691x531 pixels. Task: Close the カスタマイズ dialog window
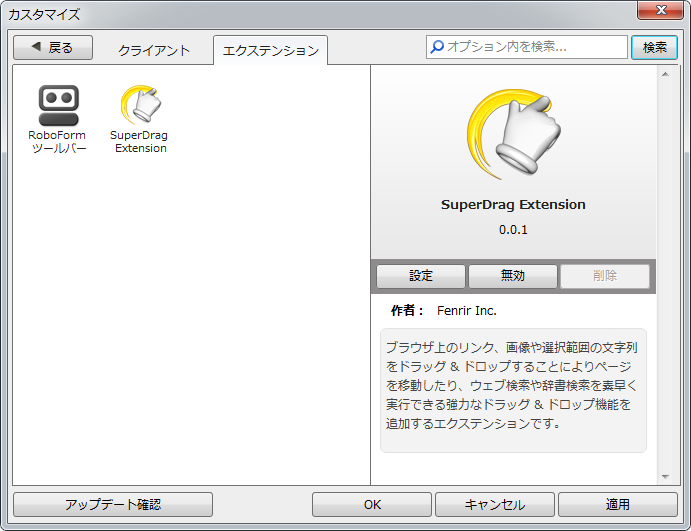660,10
